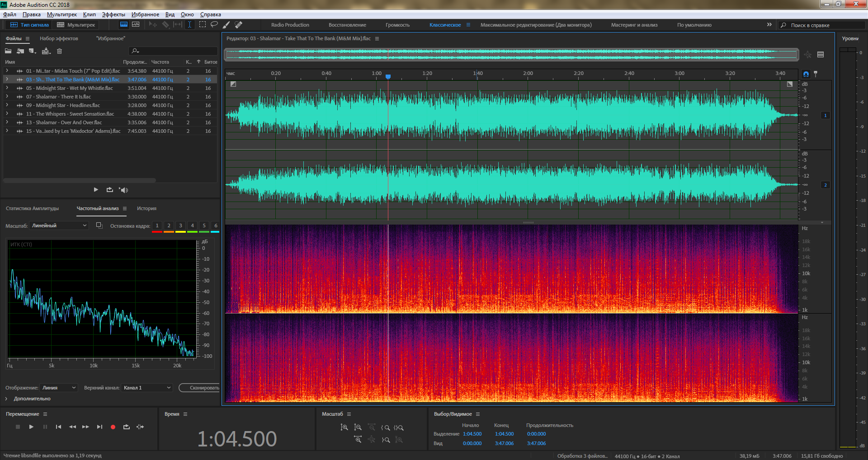Open the Эффекты menu
This screenshot has height=460, width=868.
pos(113,14)
